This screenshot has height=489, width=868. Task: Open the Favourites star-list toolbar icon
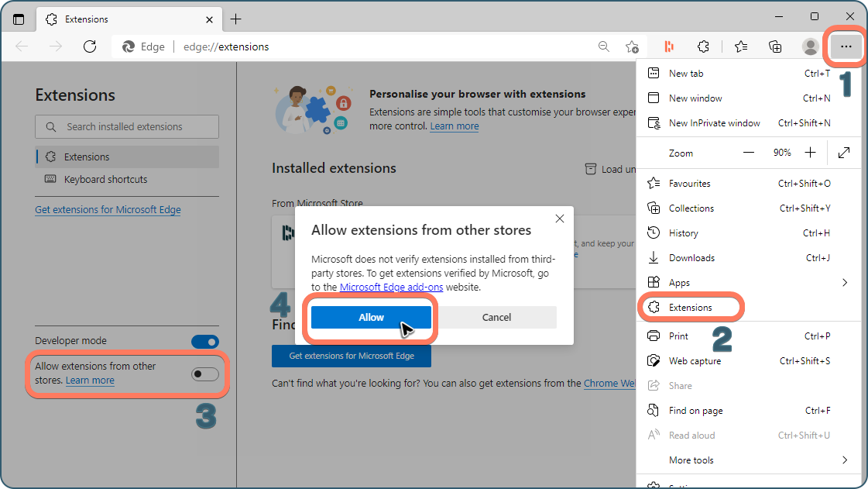pos(741,46)
